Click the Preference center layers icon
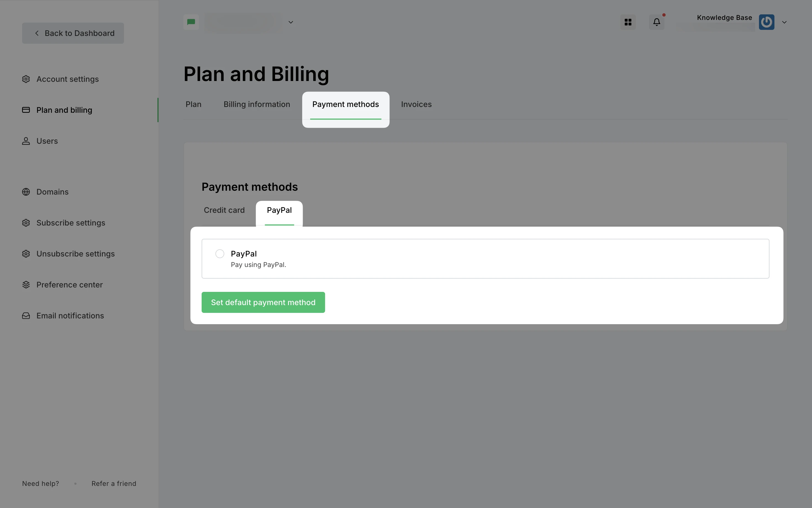Viewport: 812px width, 508px height. click(x=26, y=285)
